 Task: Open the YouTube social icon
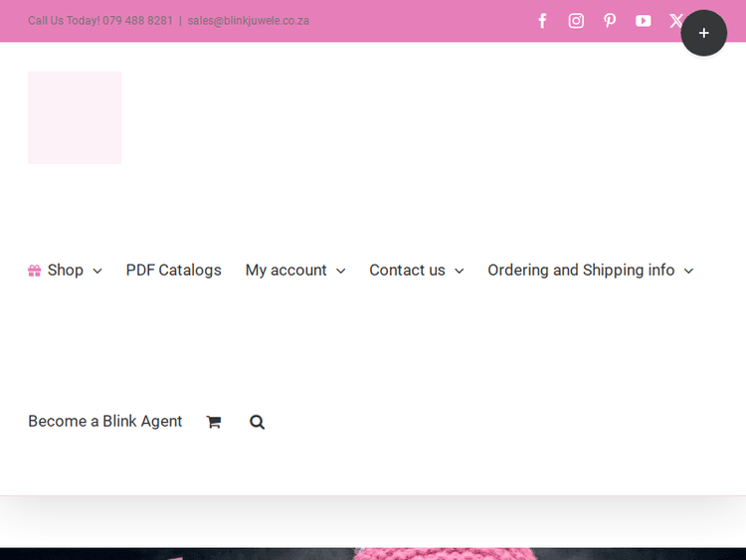point(644,21)
